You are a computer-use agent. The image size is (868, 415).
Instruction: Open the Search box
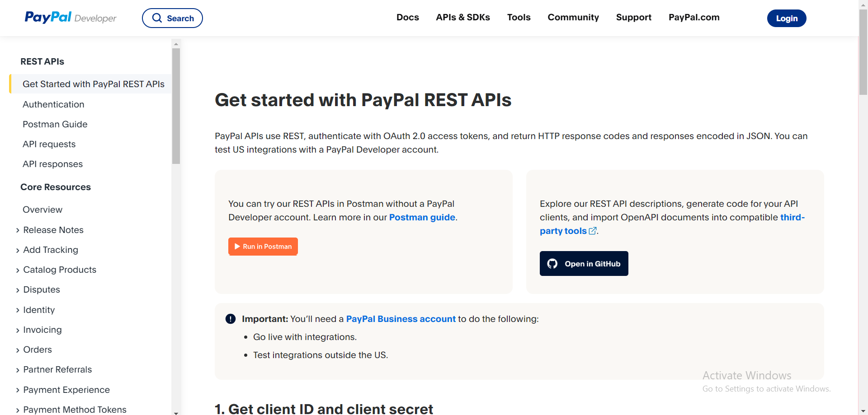click(x=172, y=18)
